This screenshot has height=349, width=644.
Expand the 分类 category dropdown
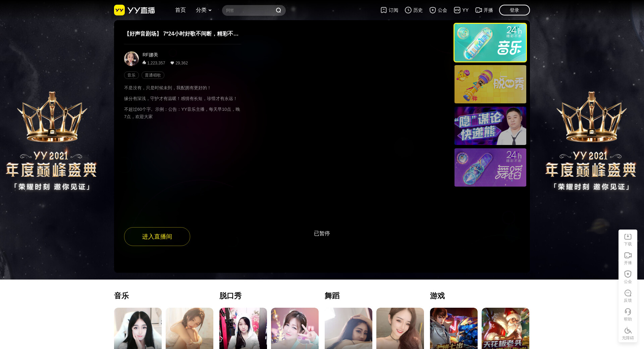tap(204, 10)
